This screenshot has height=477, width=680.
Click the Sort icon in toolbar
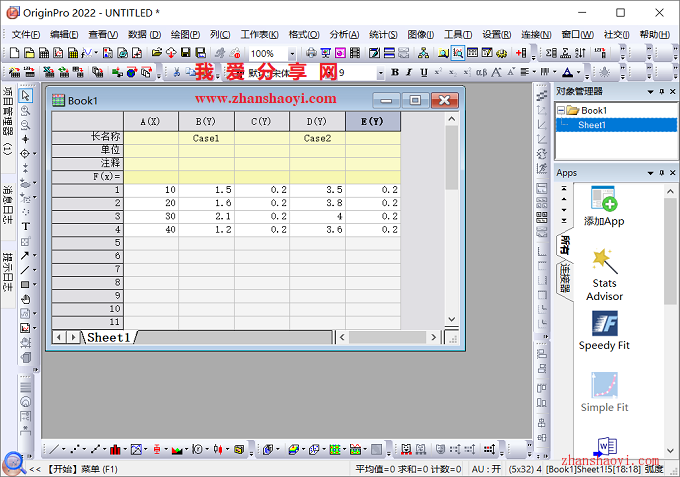(580, 53)
